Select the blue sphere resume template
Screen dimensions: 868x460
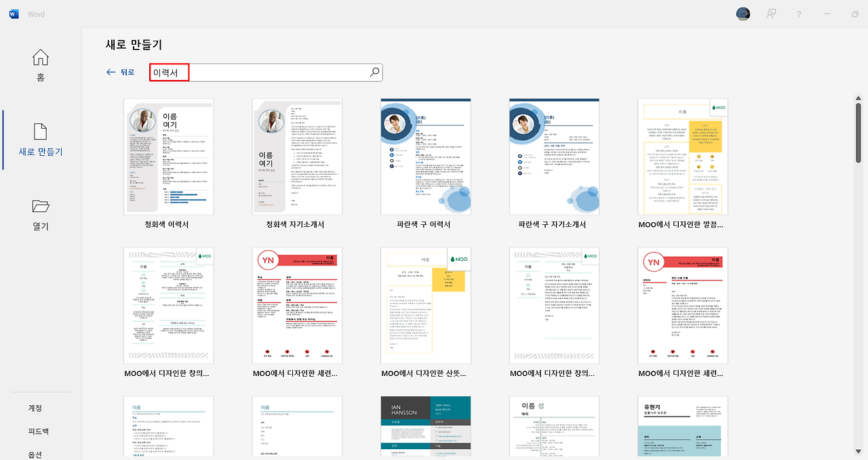426,156
